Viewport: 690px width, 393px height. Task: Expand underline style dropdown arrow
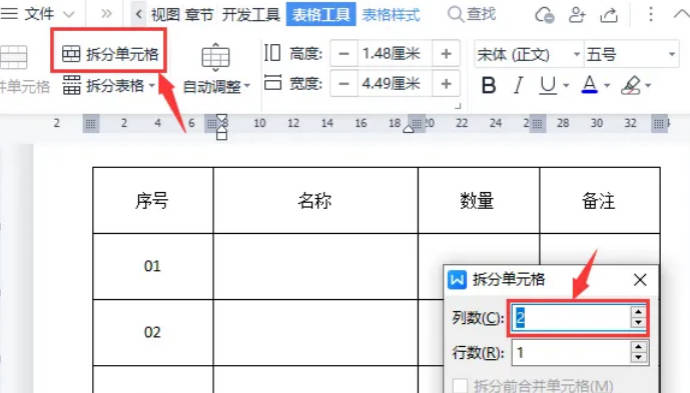point(566,85)
